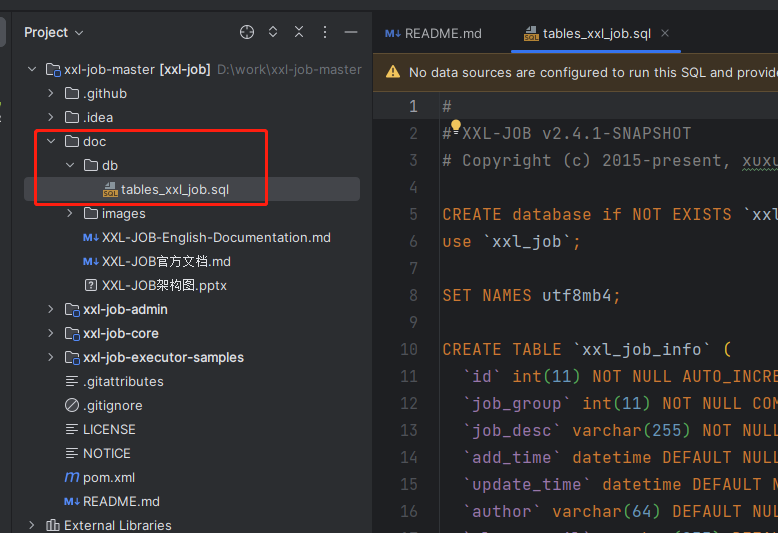This screenshot has width=778, height=533.
Task: Expand the .github folder
Action: pyautogui.click(x=51, y=93)
